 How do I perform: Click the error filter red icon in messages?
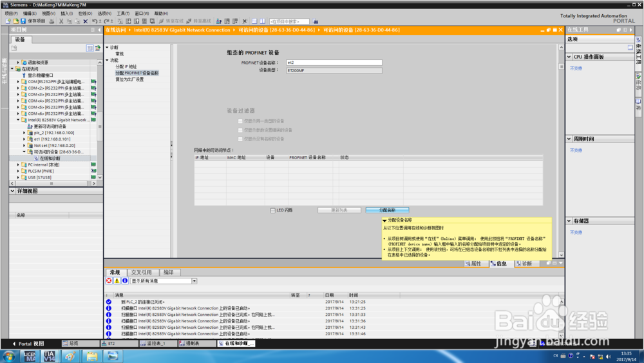pyautogui.click(x=109, y=280)
